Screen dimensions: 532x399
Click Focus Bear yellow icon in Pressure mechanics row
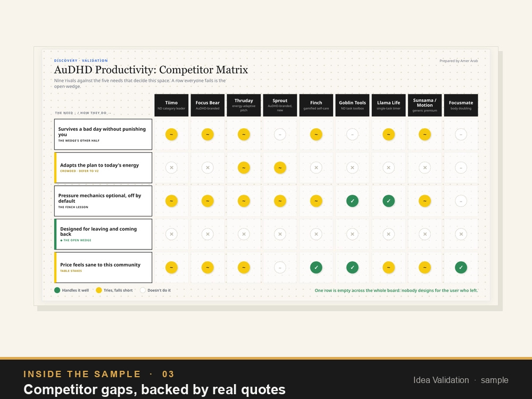coord(207,201)
